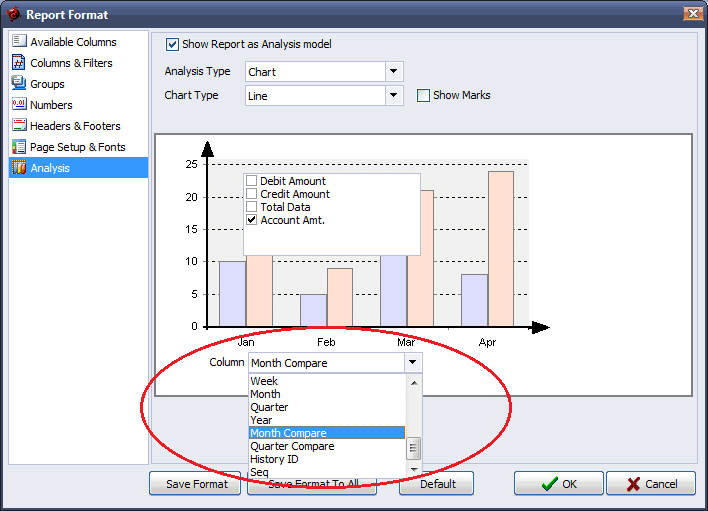Collapse the Column combo box arrow

413,363
